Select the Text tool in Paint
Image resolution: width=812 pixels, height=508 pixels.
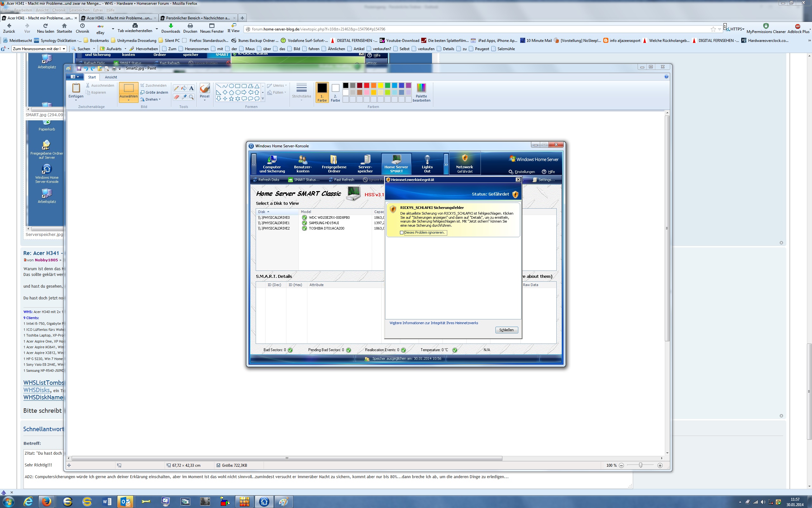point(191,88)
